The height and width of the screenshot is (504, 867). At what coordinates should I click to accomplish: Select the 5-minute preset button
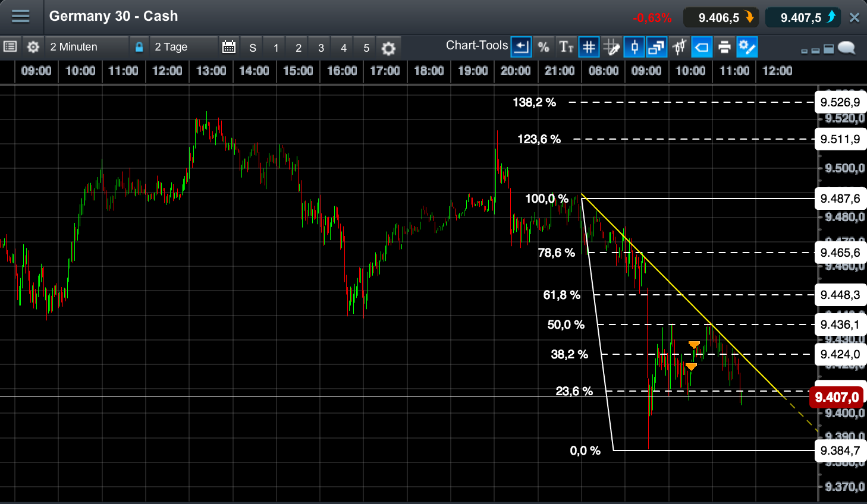coord(366,47)
